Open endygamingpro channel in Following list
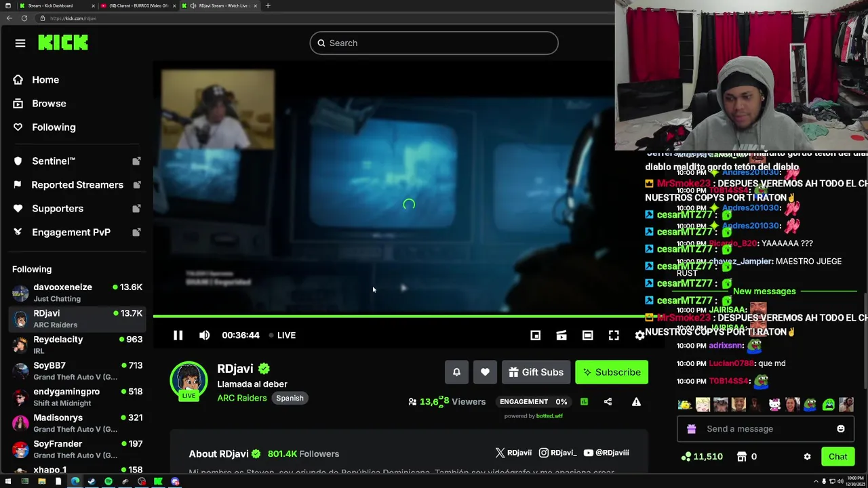Screen dimensions: 868x488 (76, 397)
